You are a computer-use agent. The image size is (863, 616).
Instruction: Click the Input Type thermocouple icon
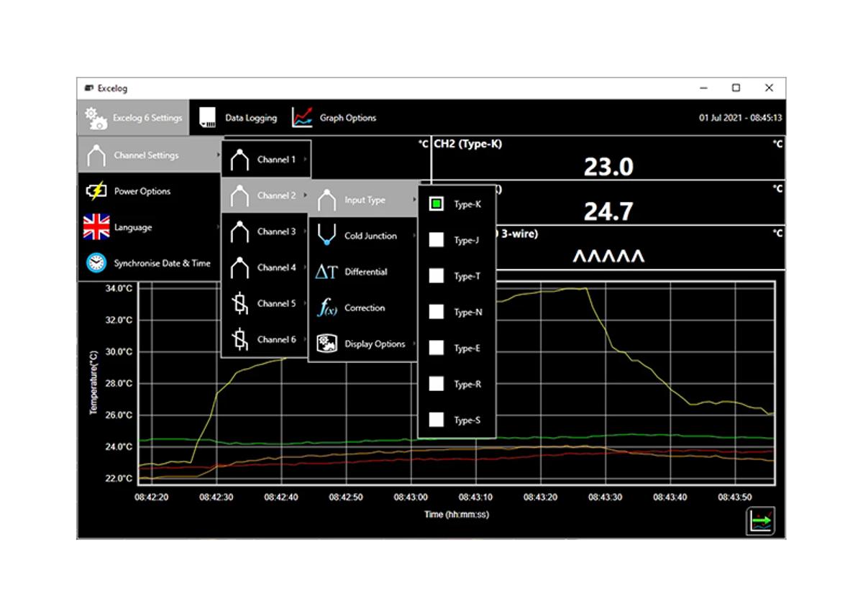coord(327,201)
